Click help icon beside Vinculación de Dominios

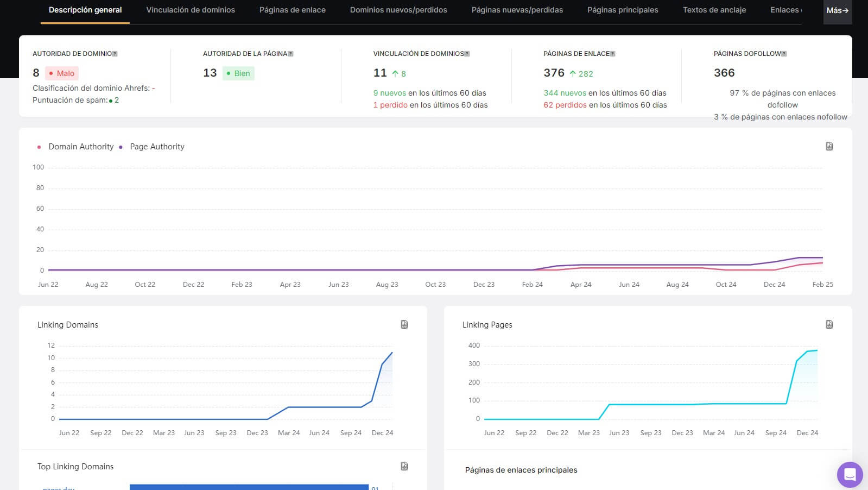click(467, 54)
